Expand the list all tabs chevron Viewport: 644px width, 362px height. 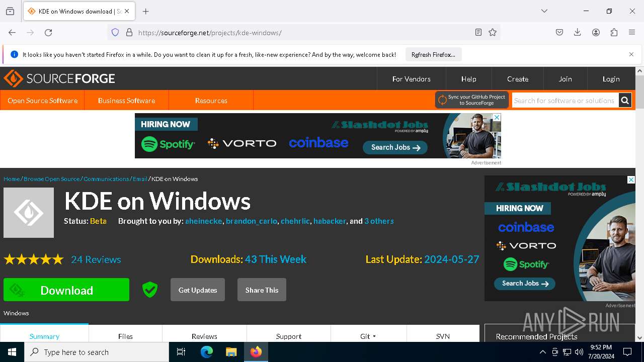point(544,11)
